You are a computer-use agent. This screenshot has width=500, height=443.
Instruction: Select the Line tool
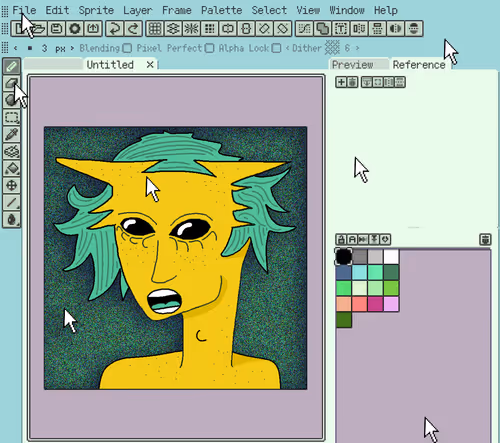click(x=12, y=202)
